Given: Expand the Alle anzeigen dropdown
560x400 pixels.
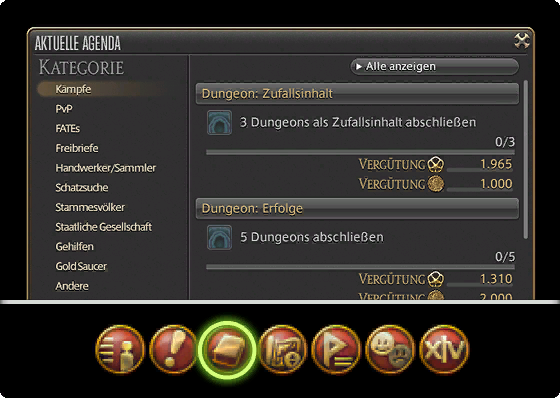Looking at the screenshot, I should (x=434, y=67).
